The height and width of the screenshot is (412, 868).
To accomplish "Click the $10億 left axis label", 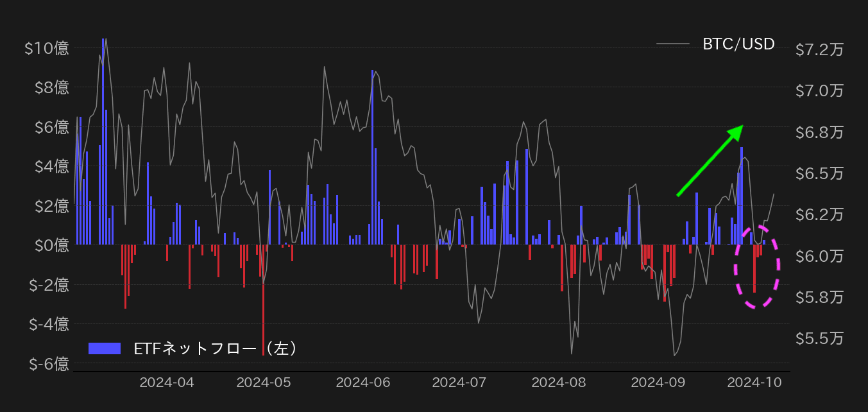I will coord(47,48).
